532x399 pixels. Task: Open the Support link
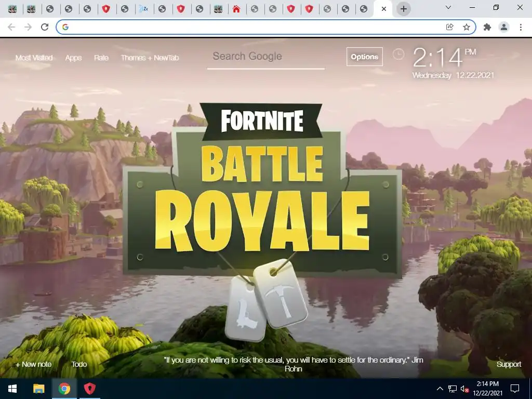click(509, 364)
